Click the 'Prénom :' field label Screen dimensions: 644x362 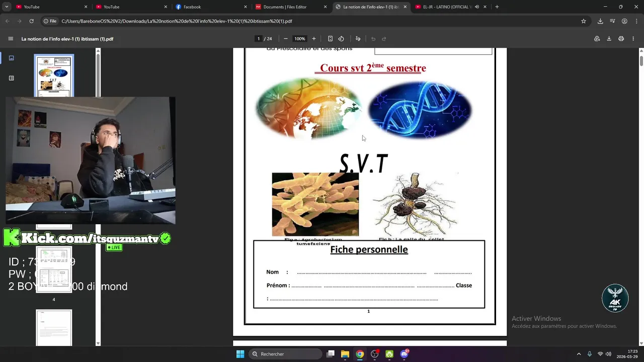click(278, 285)
